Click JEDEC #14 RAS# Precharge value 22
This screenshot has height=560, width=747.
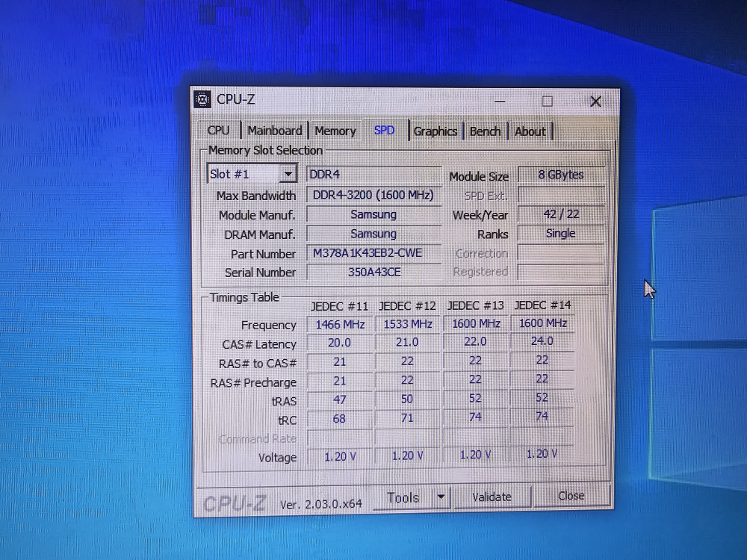[542, 379]
